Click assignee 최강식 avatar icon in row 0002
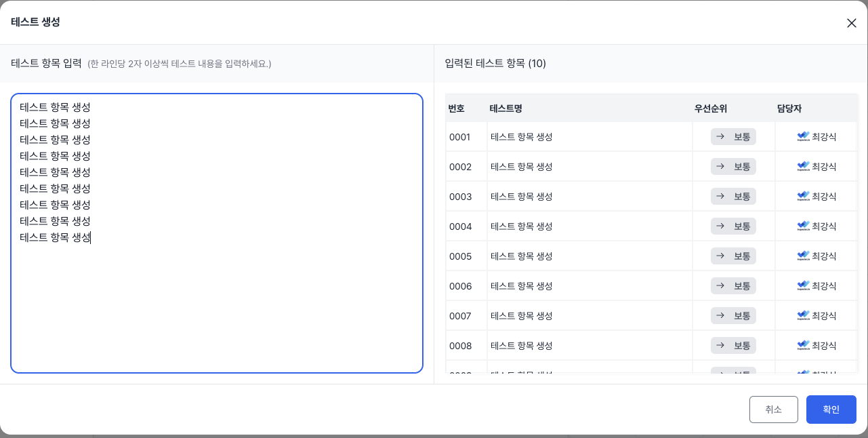This screenshot has width=868, height=438. coord(804,167)
